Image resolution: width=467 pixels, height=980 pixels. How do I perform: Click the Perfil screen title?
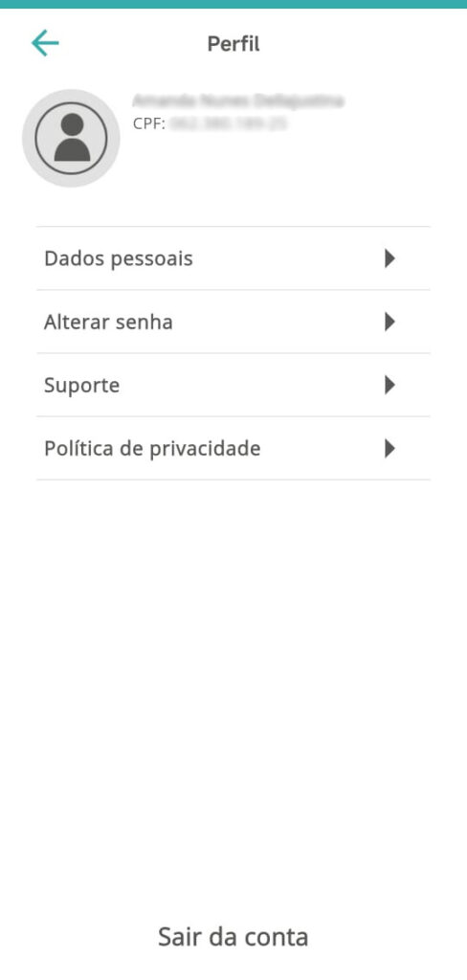[x=233, y=44]
